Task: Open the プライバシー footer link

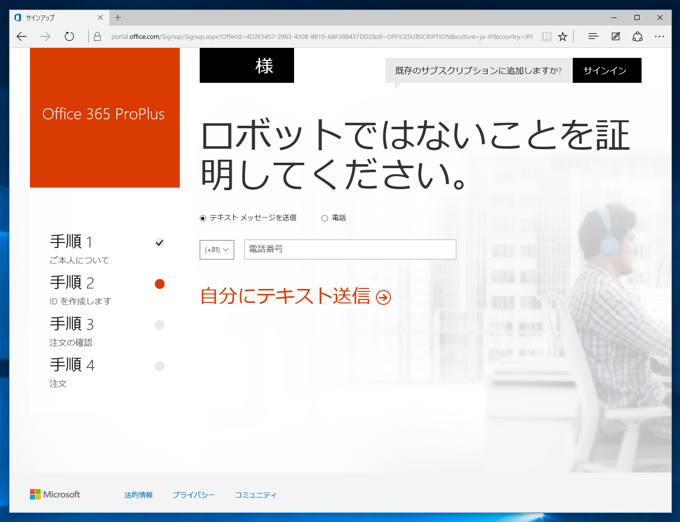Action: 193,495
